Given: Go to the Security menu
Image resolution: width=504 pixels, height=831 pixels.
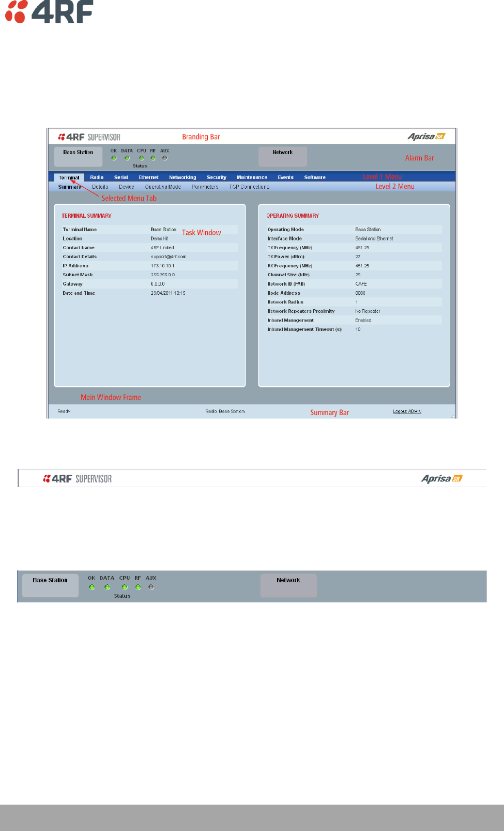Looking at the screenshot, I should [x=217, y=177].
